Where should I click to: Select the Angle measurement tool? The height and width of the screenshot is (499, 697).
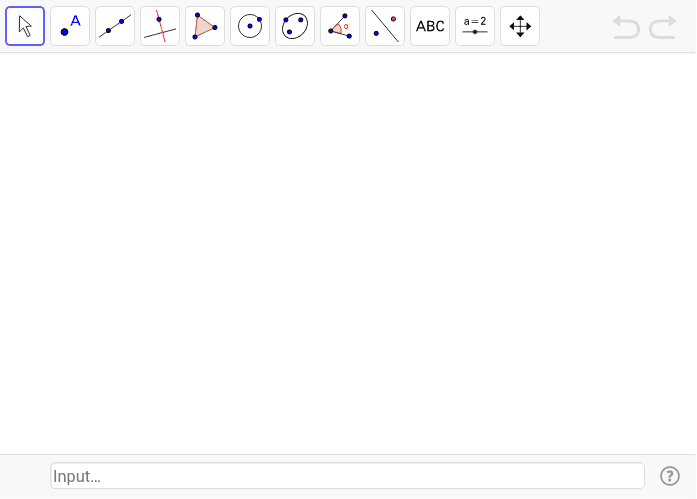(x=340, y=26)
